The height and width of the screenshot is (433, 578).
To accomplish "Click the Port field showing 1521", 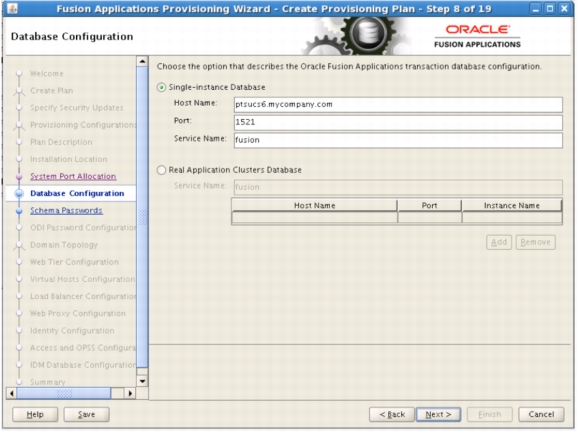I will click(x=398, y=122).
